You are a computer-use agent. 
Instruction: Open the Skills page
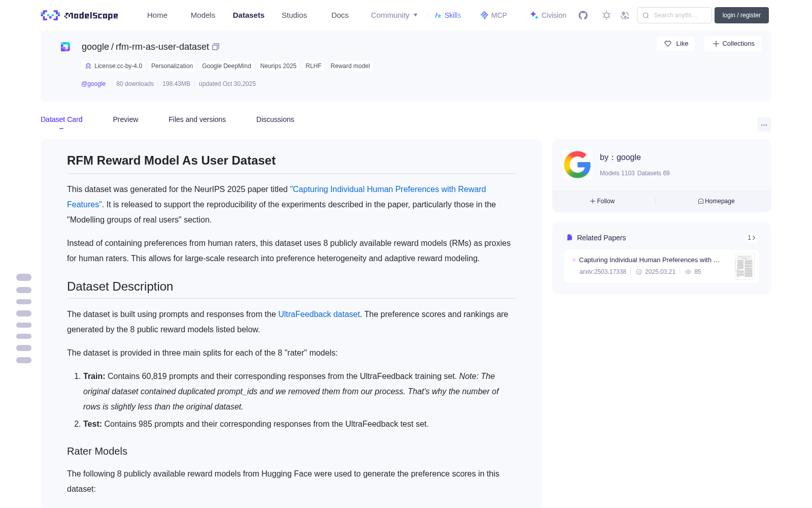point(448,15)
